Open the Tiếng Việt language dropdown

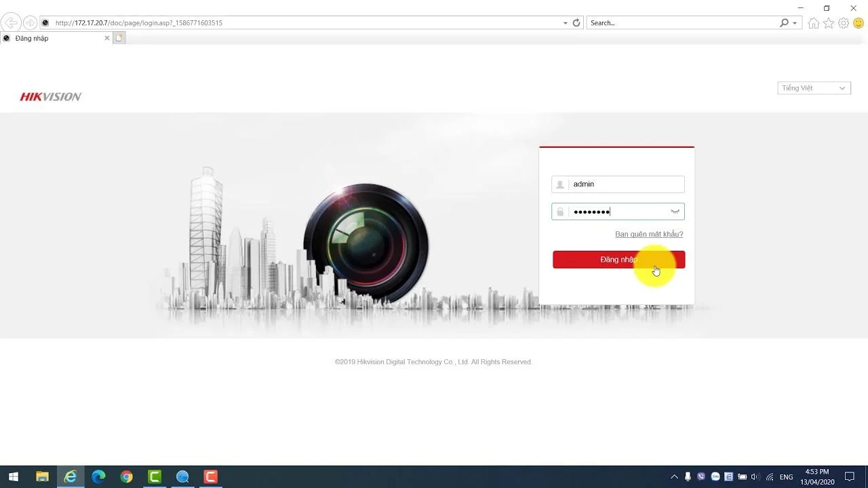[814, 88]
